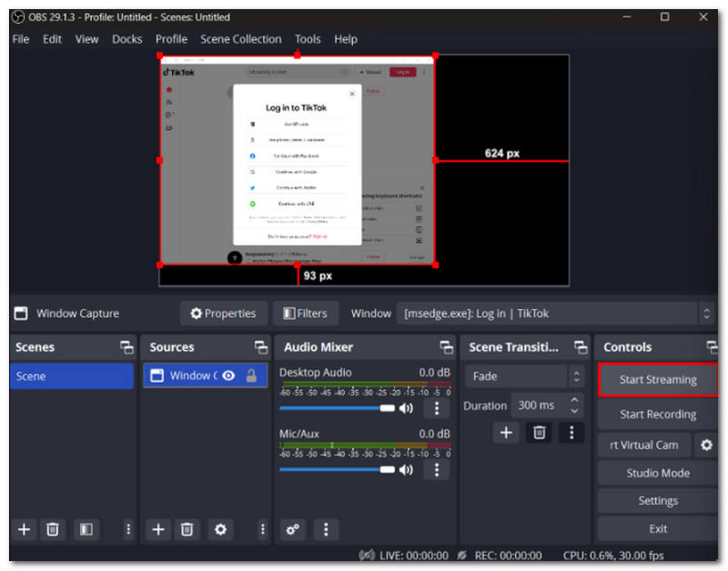Open source properties gear in the Sources panel

click(220, 529)
